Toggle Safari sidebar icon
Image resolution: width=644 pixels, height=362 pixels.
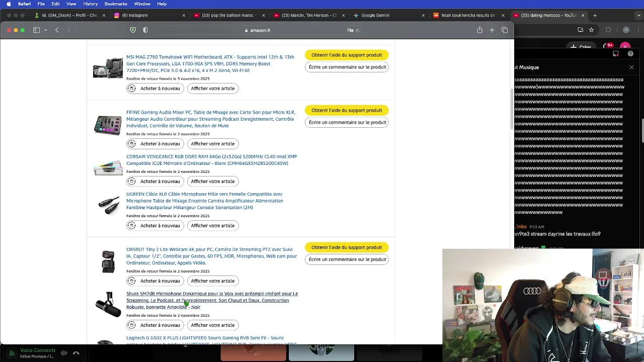pos(36,30)
